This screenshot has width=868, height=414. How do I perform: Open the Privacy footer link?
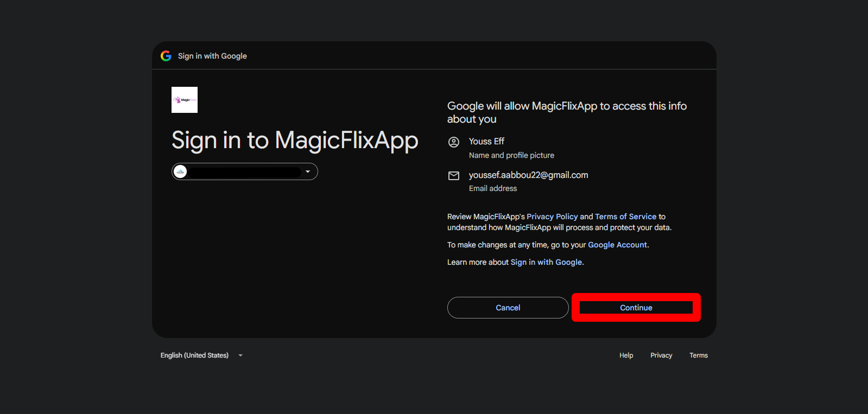661,355
